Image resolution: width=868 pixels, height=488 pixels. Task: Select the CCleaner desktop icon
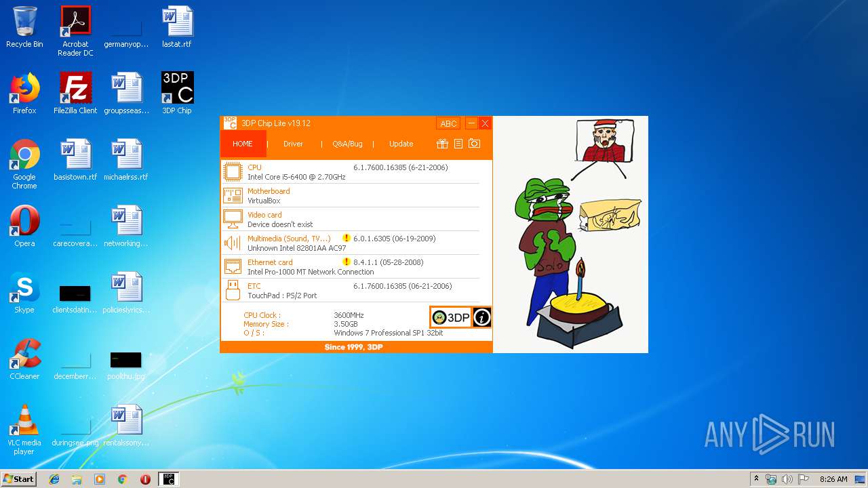click(24, 359)
